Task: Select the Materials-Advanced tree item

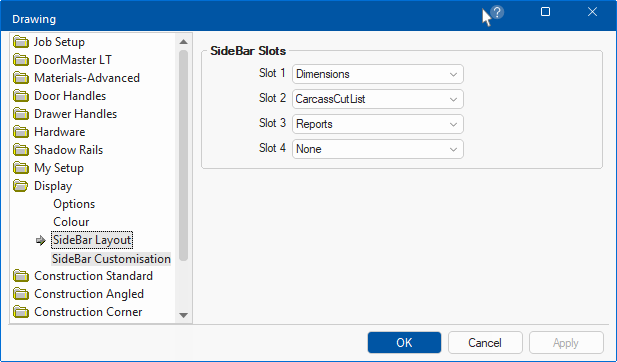Action: tap(87, 78)
